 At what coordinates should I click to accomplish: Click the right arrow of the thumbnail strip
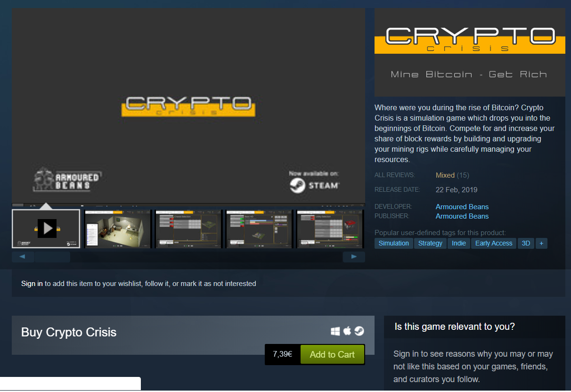pos(354,257)
